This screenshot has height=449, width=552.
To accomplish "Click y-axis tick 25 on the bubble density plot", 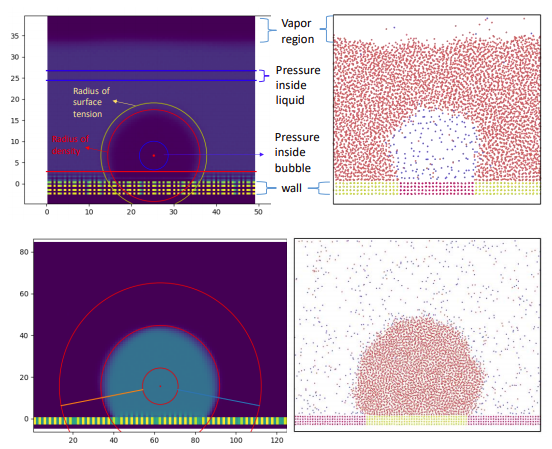I will [x=15, y=78].
